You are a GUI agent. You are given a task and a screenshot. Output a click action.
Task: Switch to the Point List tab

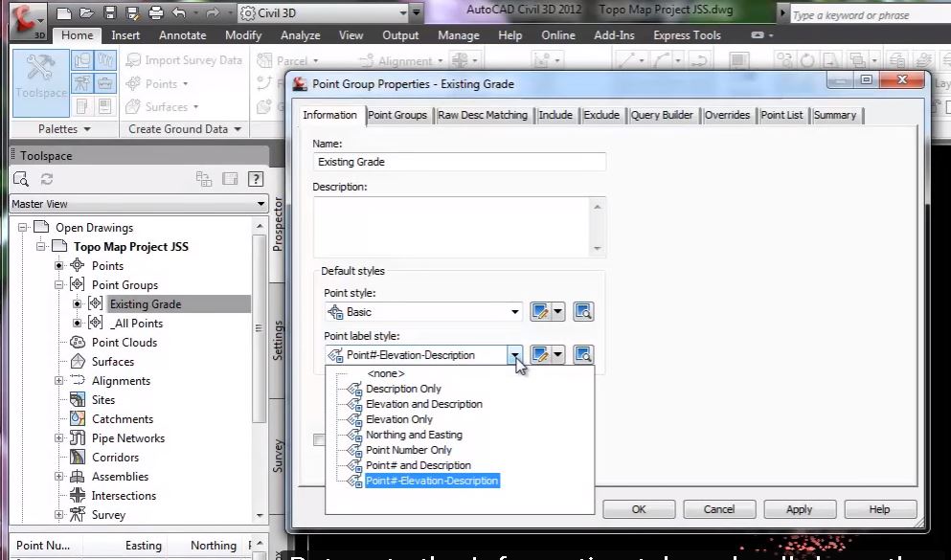tap(781, 115)
